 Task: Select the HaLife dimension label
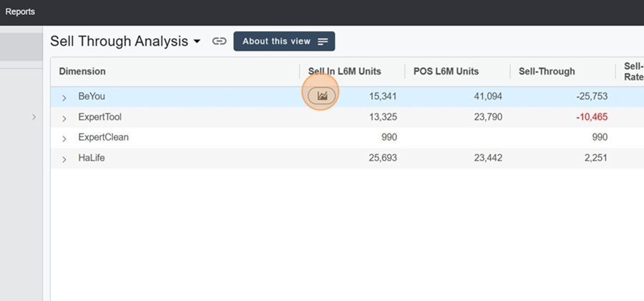click(92, 158)
